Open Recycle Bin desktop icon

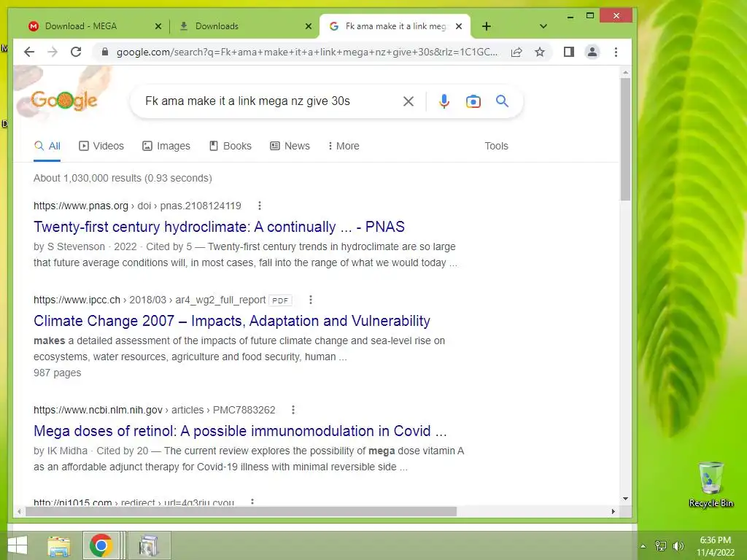pyautogui.click(x=711, y=484)
